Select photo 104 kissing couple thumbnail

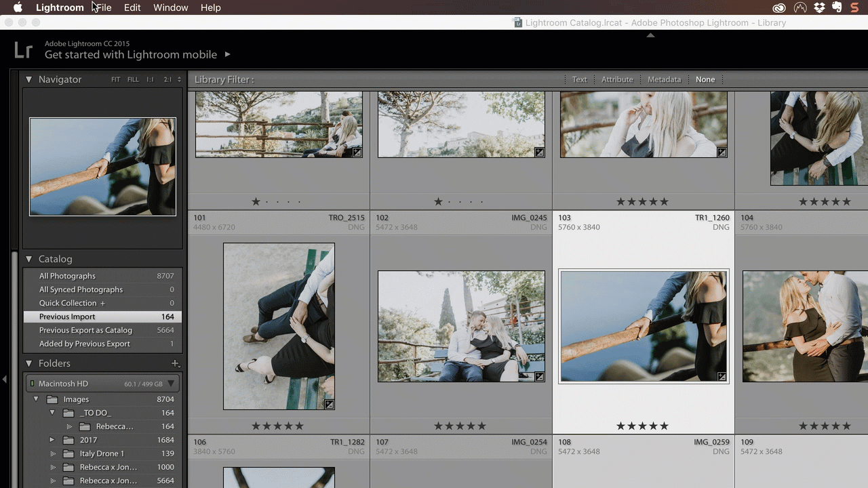805,327
